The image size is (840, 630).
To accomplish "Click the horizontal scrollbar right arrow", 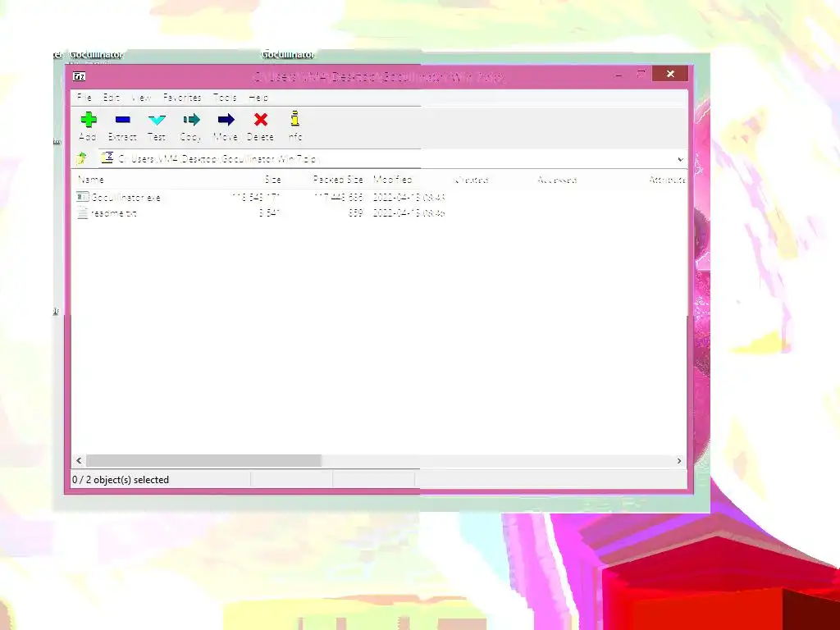I will pos(679,461).
